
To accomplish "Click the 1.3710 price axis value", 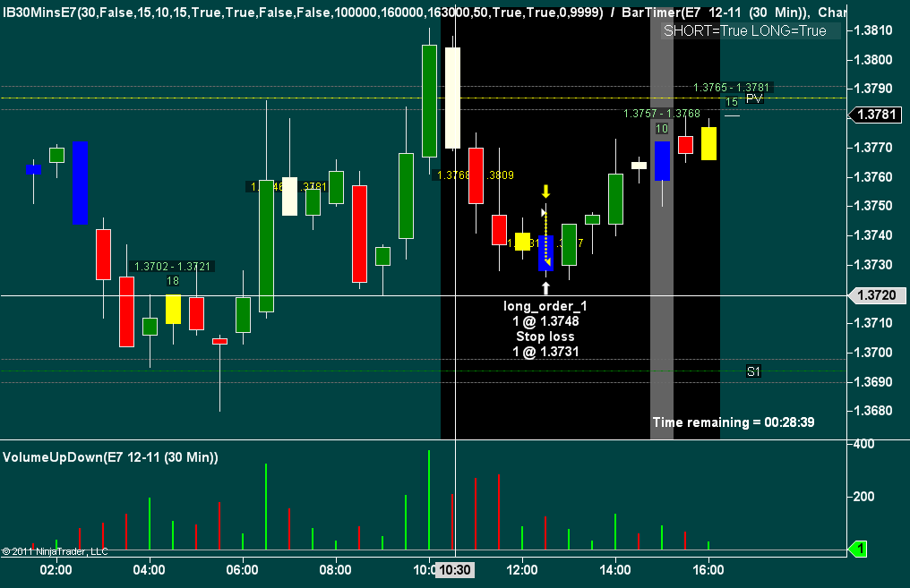I will coord(873,323).
